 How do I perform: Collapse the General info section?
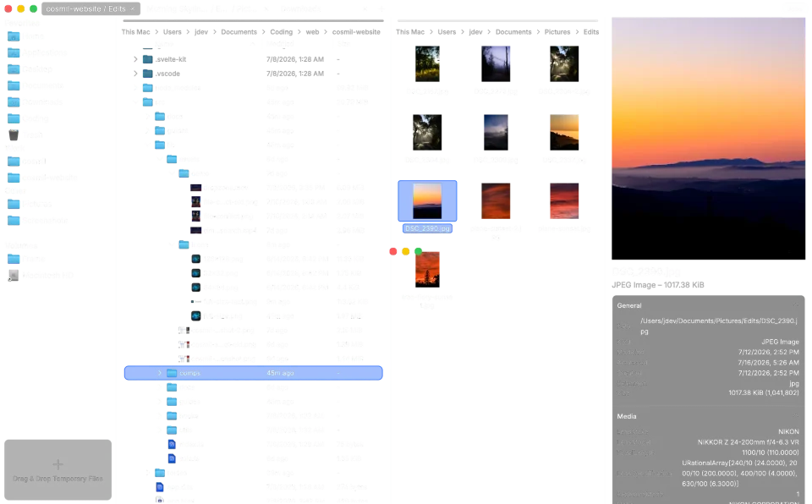(795, 305)
